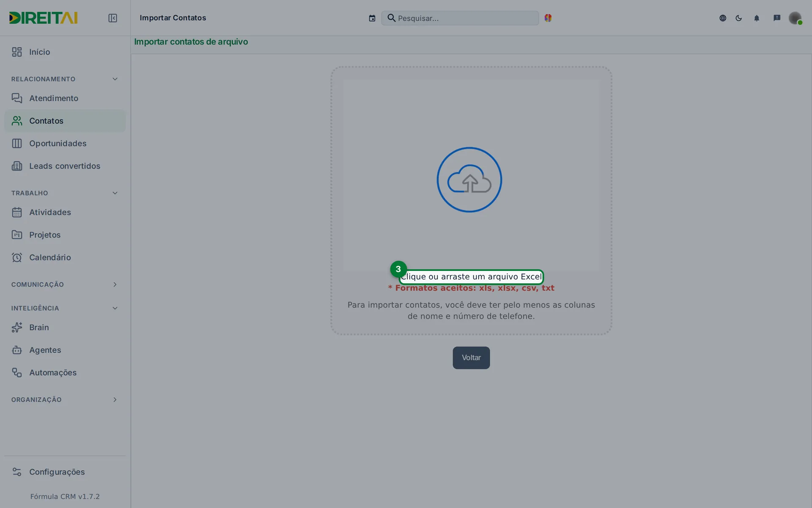The height and width of the screenshot is (508, 812).
Task: Click the 'Para importar contatos' instruction text
Action: 471,311
